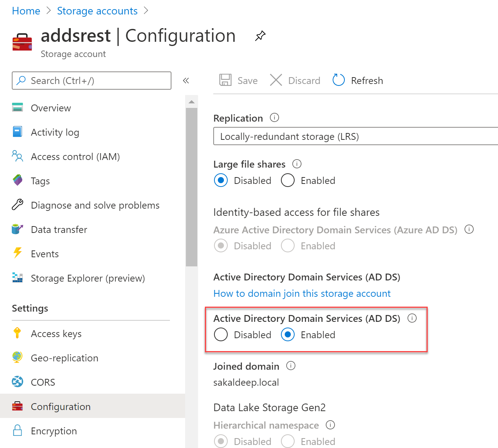Open Storage Explorer (preview) entry
Image resolution: width=498 pixels, height=448 pixels.
[x=92, y=278]
